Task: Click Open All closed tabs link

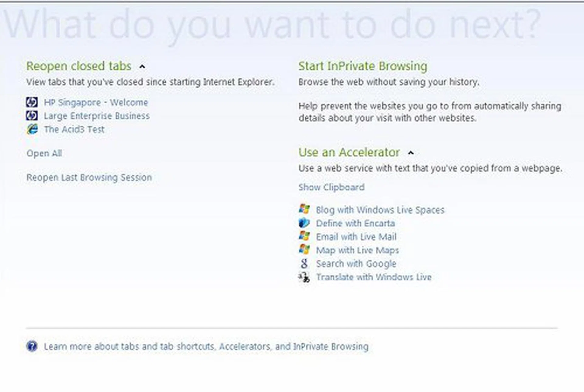Action: pos(44,153)
